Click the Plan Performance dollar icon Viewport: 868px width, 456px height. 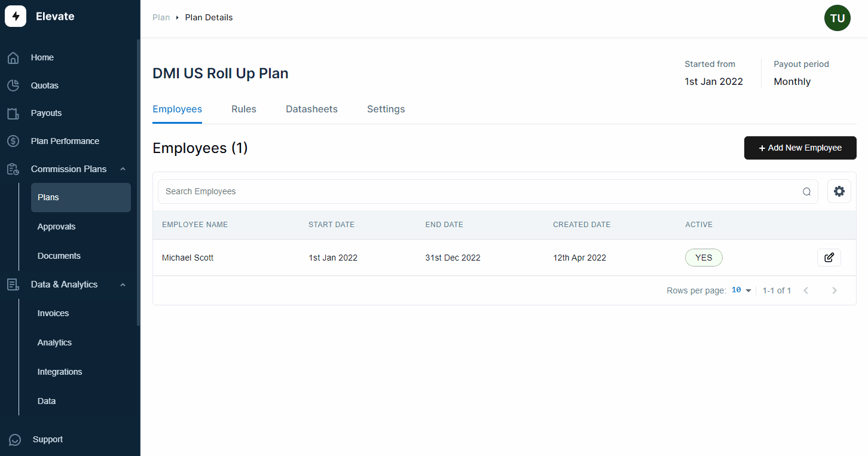(13, 141)
